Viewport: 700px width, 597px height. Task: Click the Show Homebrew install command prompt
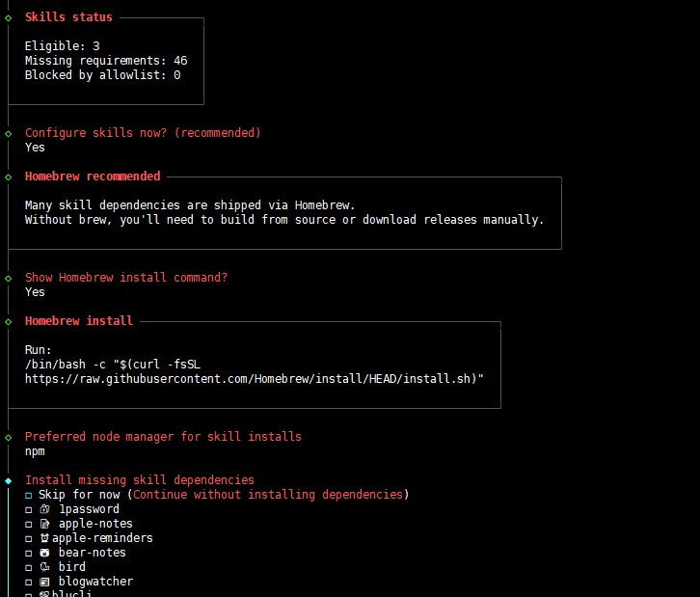click(126, 278)
